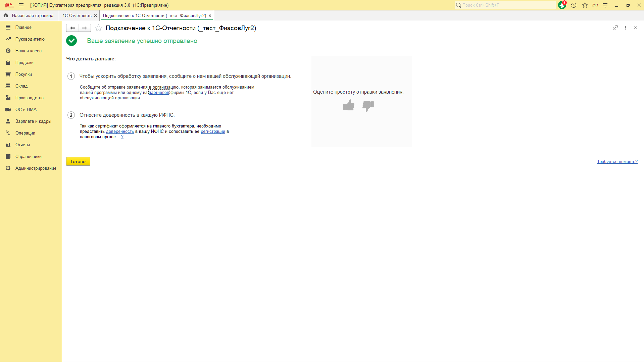Rate with the thumbs down icon
The height and width of the screenshot is (362, 644).
[x=368, y=106]
